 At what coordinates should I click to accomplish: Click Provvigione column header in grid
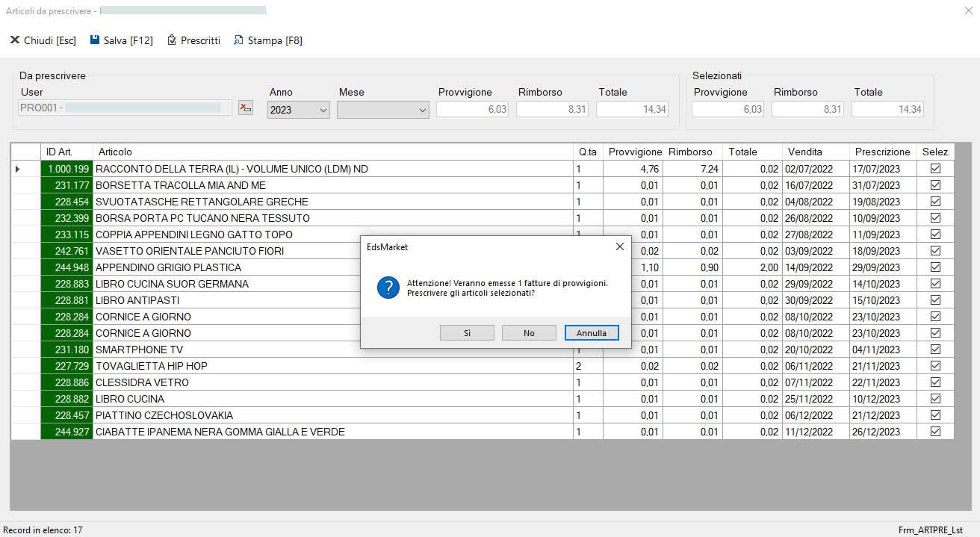633,152
